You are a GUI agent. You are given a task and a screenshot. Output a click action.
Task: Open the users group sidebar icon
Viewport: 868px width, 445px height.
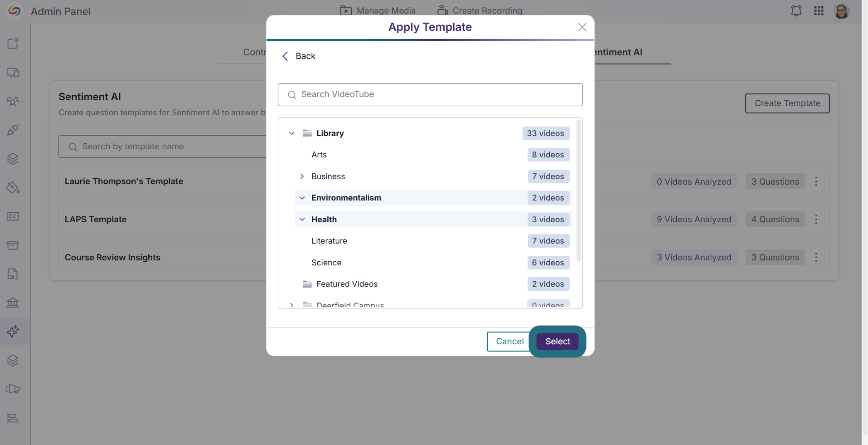(x=13, y=101)
